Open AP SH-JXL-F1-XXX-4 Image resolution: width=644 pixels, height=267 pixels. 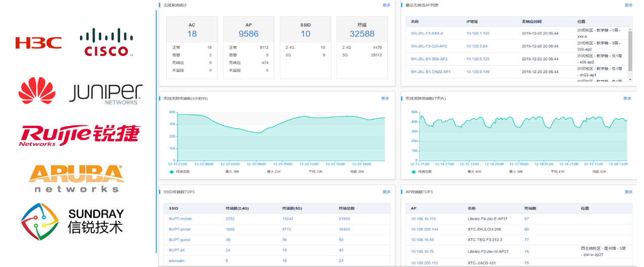427,34
